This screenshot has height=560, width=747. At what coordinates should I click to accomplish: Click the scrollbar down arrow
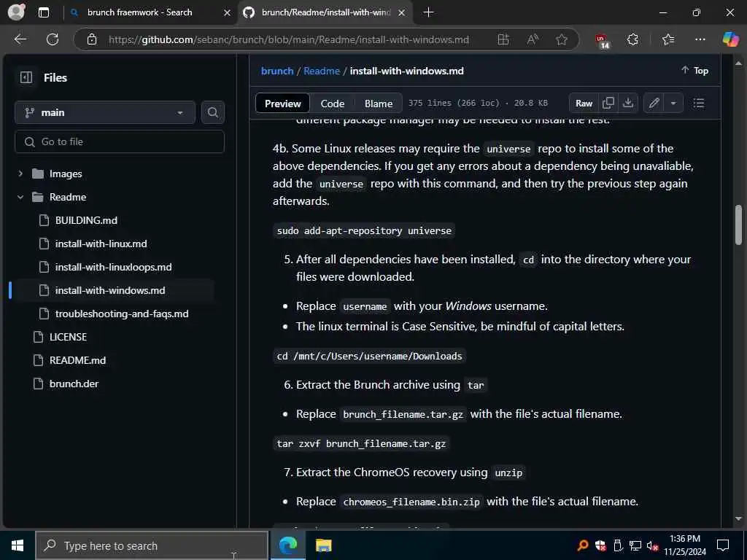tap(738, 518)
